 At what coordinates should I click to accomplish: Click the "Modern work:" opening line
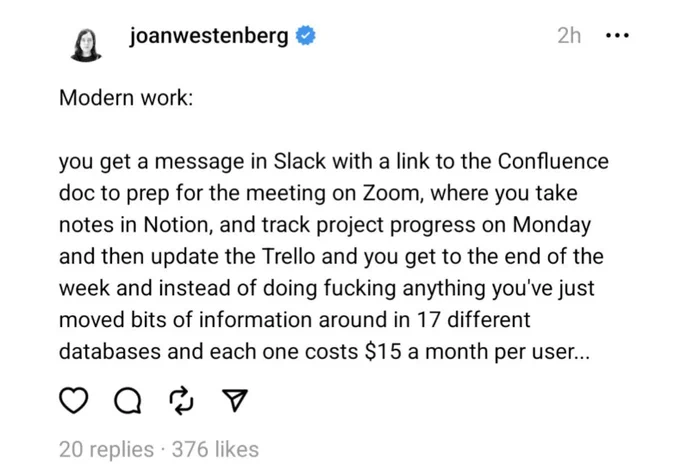pos(126,98)
